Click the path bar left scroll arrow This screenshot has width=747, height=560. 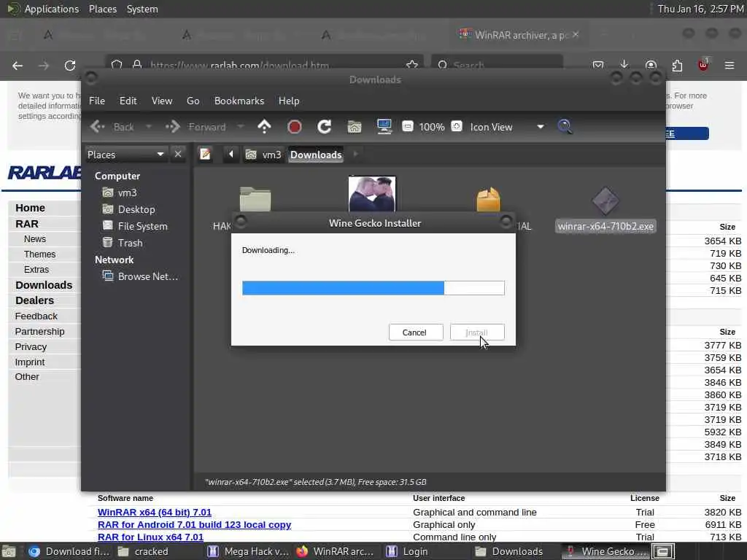[231, 155]
